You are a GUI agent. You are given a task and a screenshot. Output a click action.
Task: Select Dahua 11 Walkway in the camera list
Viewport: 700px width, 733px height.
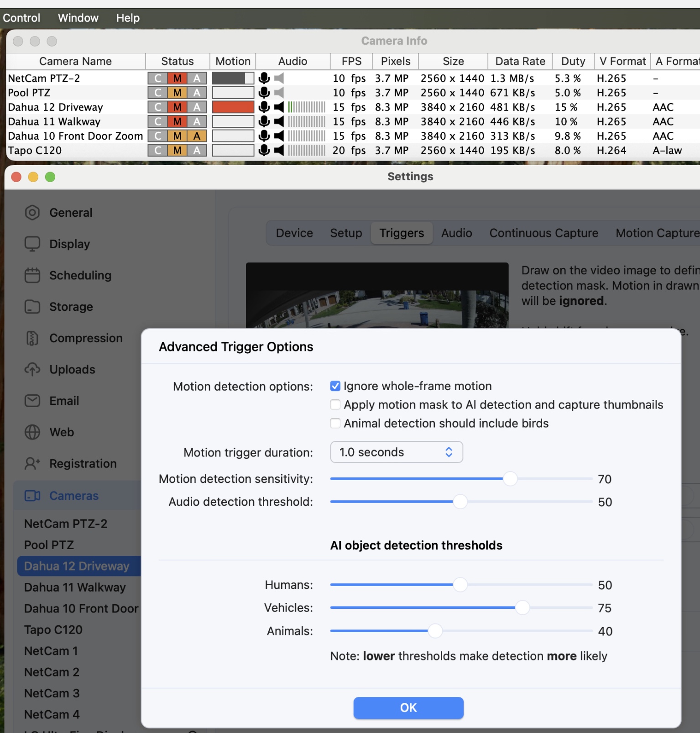coord(75,587)
